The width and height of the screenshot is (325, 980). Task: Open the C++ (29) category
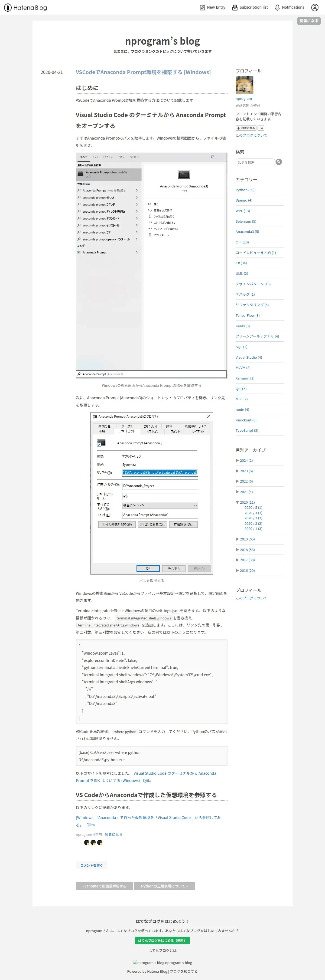(242, 242)
